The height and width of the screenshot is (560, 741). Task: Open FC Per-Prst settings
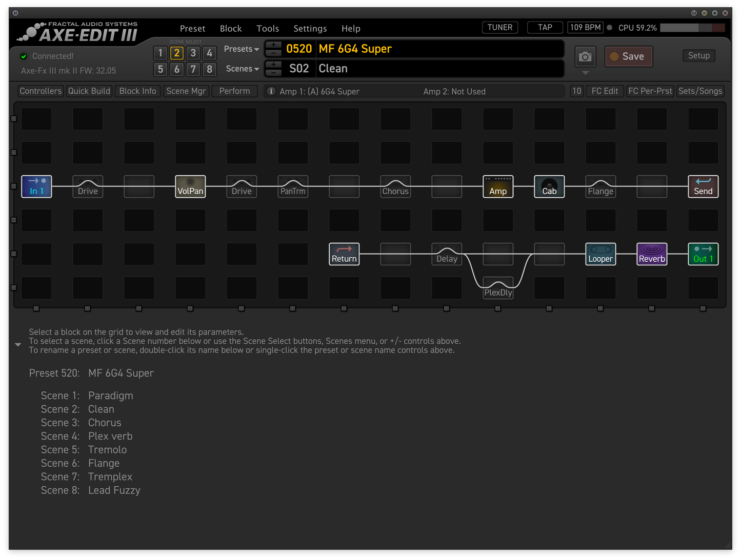click(650, 91)
